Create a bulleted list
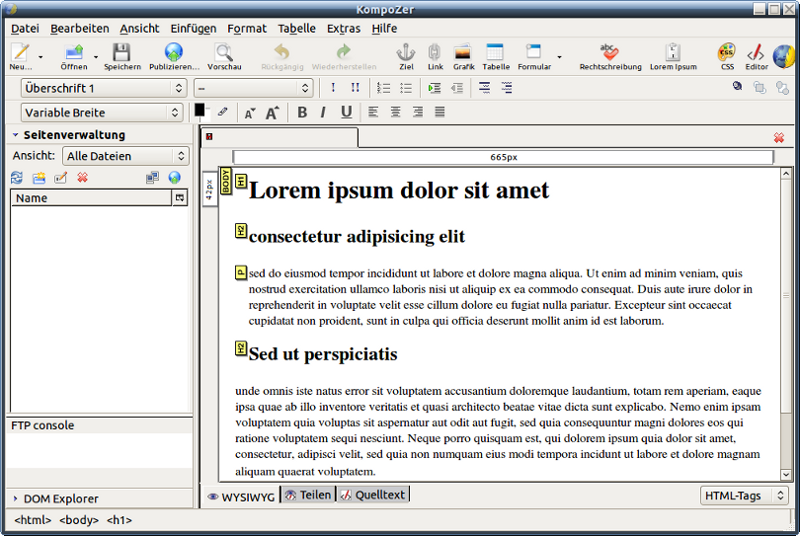This screenshot has height=536, width=800. pyautogui.click(x=406, y=88)
